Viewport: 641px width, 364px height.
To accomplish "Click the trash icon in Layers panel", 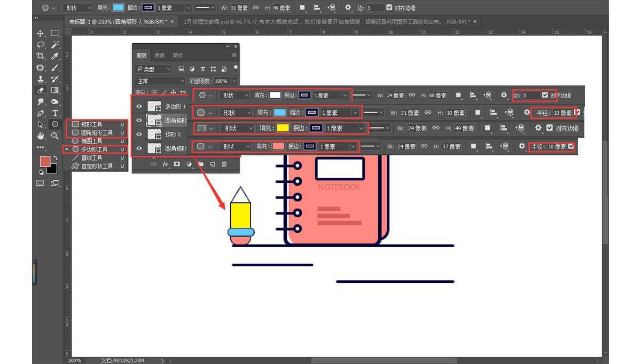I will (224, 164).
